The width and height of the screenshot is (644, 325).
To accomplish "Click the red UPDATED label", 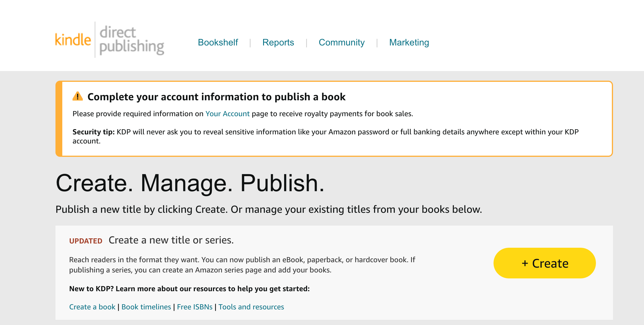I will click(x=86, y=241).
